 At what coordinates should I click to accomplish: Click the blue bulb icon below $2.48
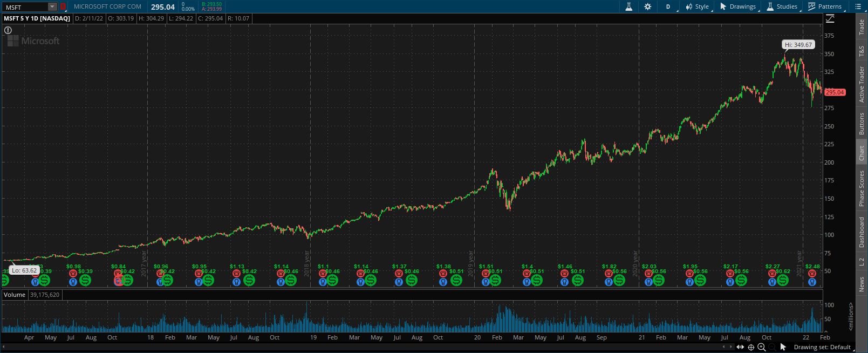click(812, 281)
